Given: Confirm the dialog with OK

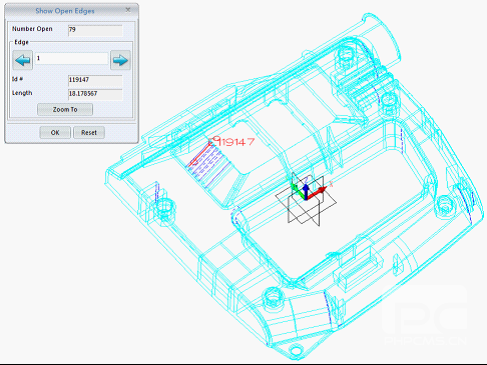Looking at the screenshot, I should click(x=55, y=133).
